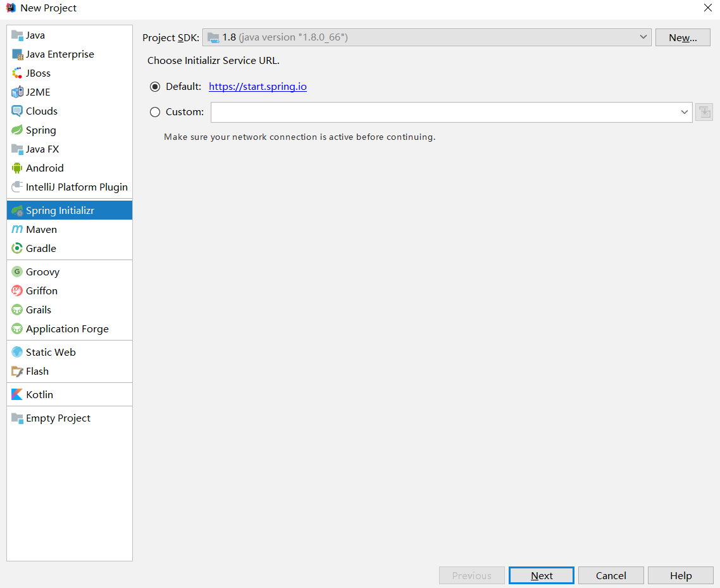Click the Kotlin icon in the project list
This screenshot has height=588, width=720.
tap(17, 394)
